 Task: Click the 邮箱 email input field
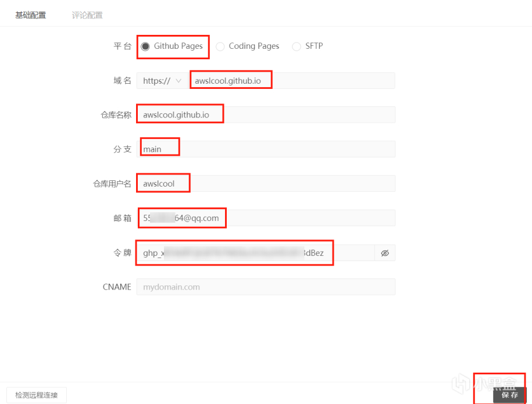tap(266, 219)
